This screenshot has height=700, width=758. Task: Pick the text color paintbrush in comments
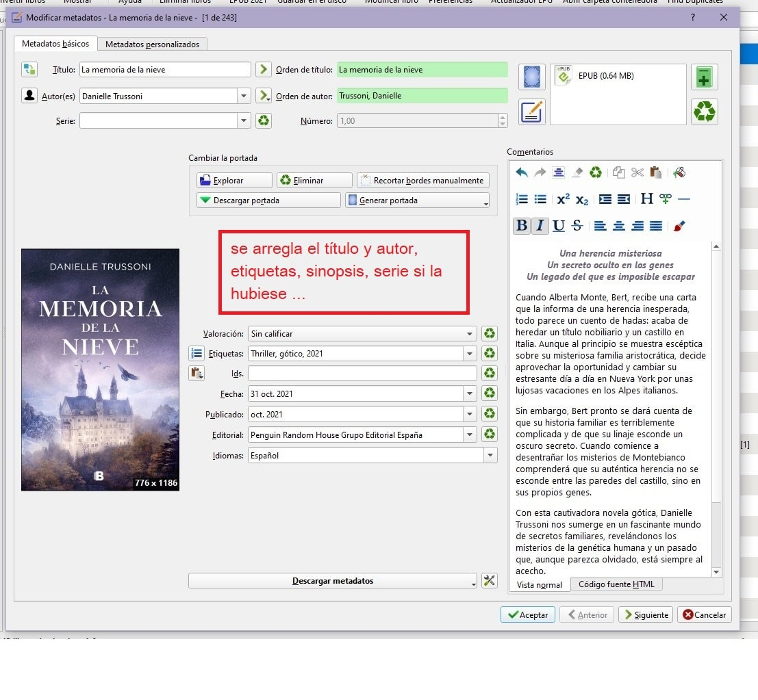[679, 225]
